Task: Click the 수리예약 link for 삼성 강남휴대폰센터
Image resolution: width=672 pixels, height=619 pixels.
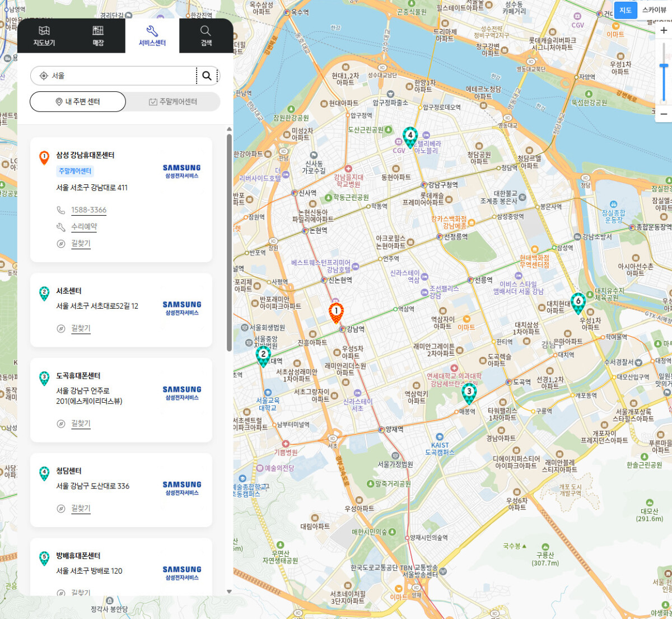Action: coord(84,227)
